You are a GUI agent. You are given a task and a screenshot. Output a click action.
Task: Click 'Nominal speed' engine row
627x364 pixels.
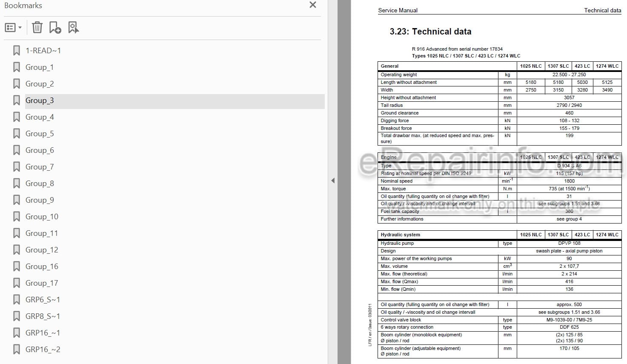pos(396,181)
